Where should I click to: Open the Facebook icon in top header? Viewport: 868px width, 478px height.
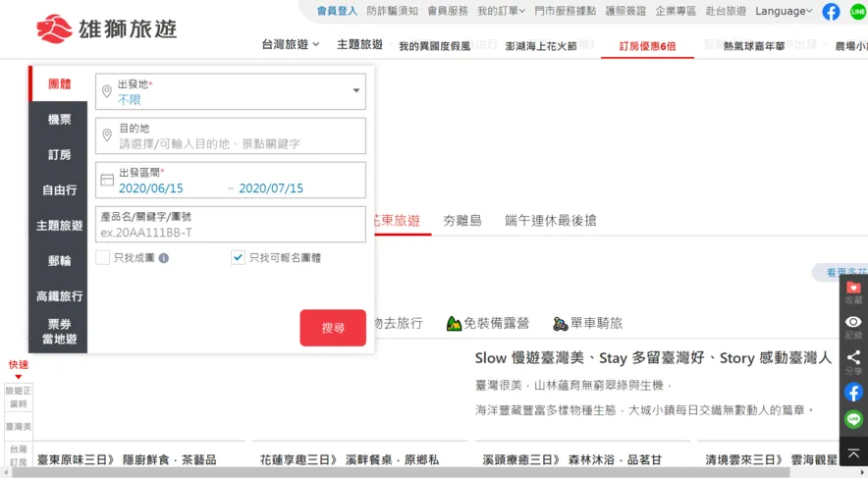pyautogui.click(x=831, y=12)
